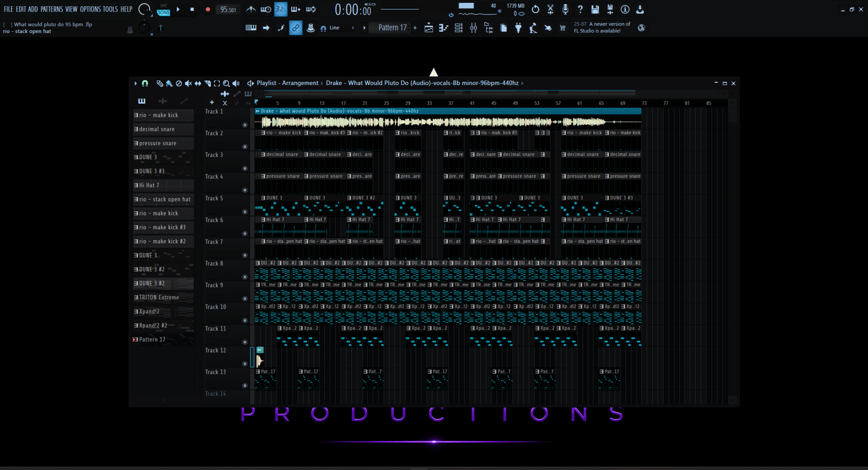Select the Playlist paint brush tool
This screenshot has height=470, width=868.
click(x=169, y=83)
